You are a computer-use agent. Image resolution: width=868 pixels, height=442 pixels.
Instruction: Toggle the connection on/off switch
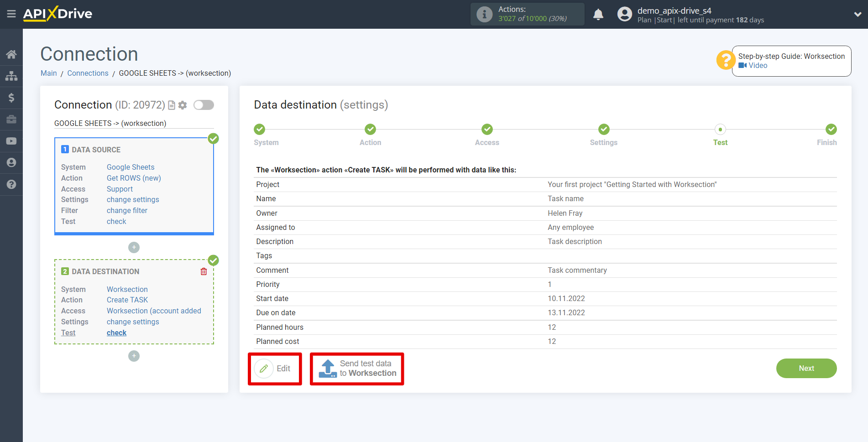click(204, 105)
